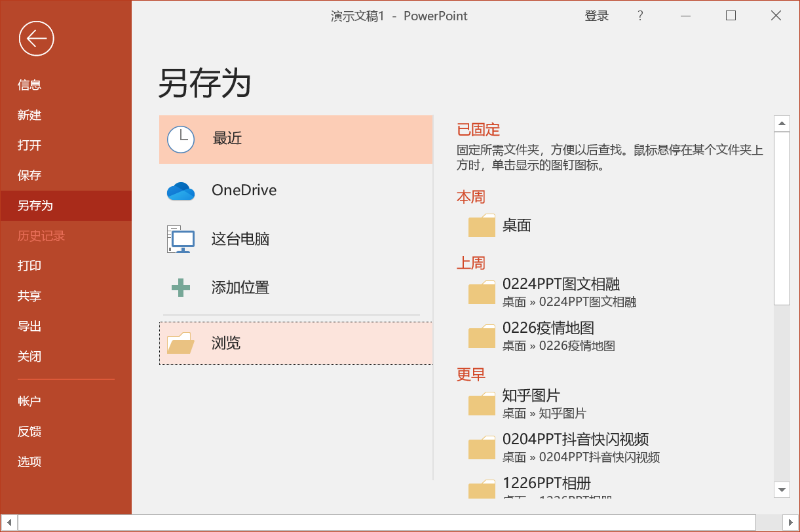Click the green Add a Place plus icon

(180, 288)
